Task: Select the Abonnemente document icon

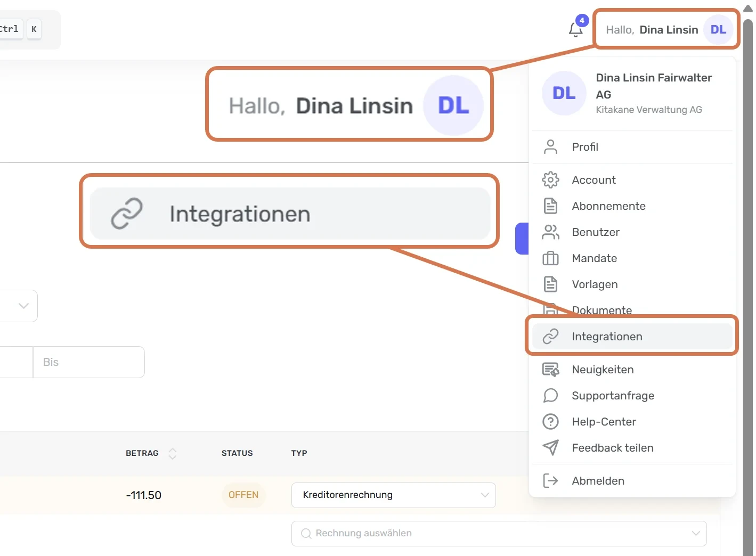Action: tap(550, 206)
